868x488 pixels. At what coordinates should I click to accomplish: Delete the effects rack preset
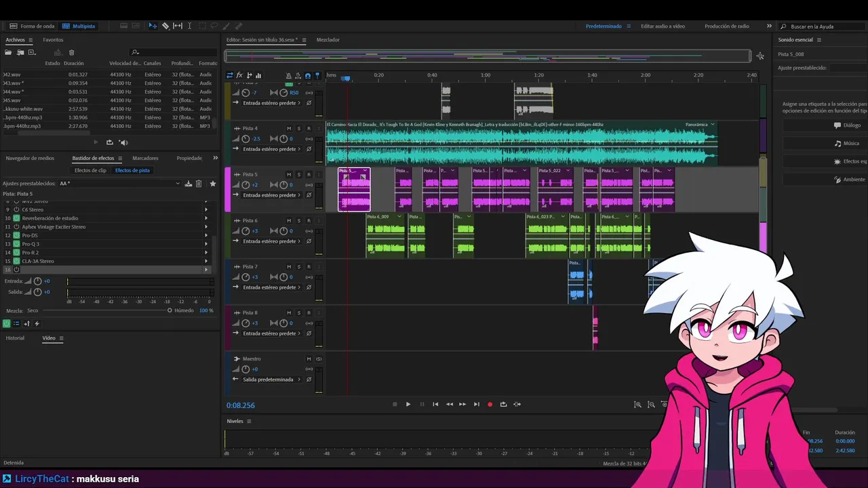point(199,184)
